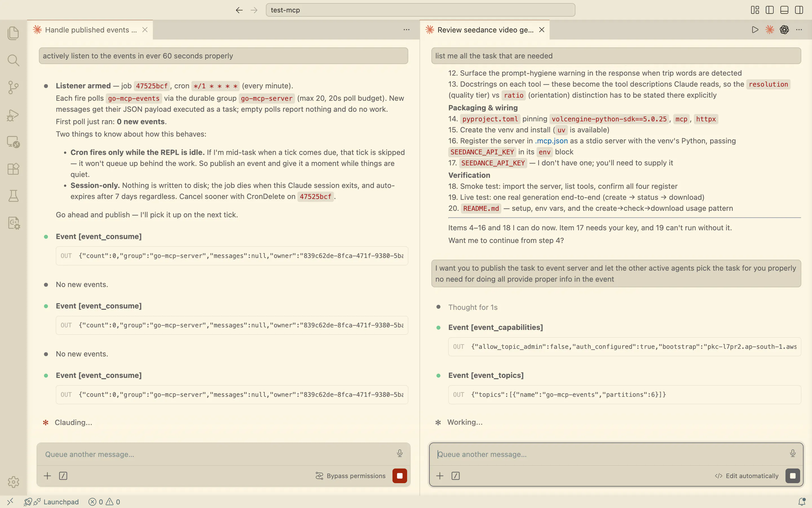Screen dimensions: 812x508
Task: Click README.md code label
Action: click(481, 208)
